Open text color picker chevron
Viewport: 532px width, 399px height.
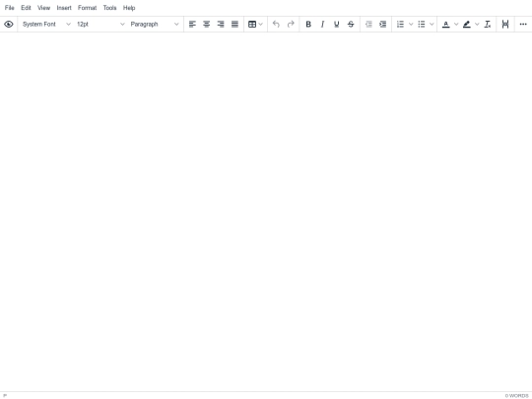click(x=456, y=24)
